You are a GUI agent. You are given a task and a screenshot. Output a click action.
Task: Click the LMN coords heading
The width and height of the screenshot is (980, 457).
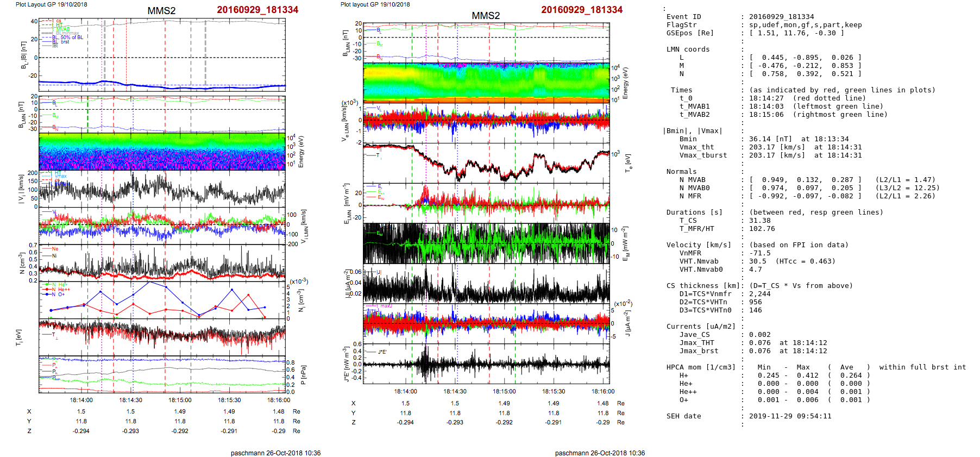pos(688,49)
